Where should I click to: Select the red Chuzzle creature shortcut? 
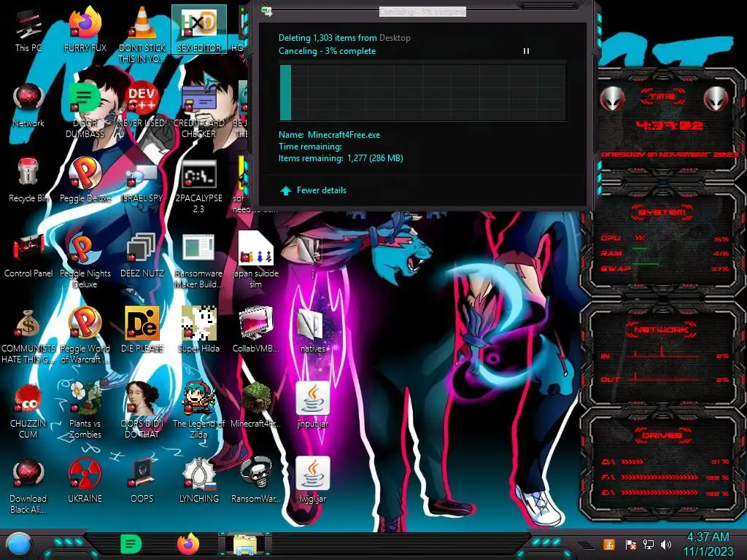[28, 411]
